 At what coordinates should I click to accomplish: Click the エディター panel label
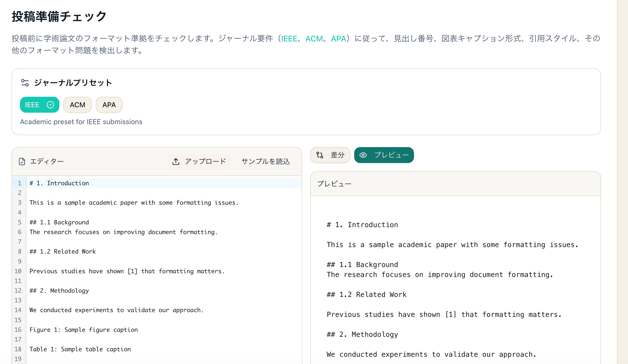click(x=47, y=162)
